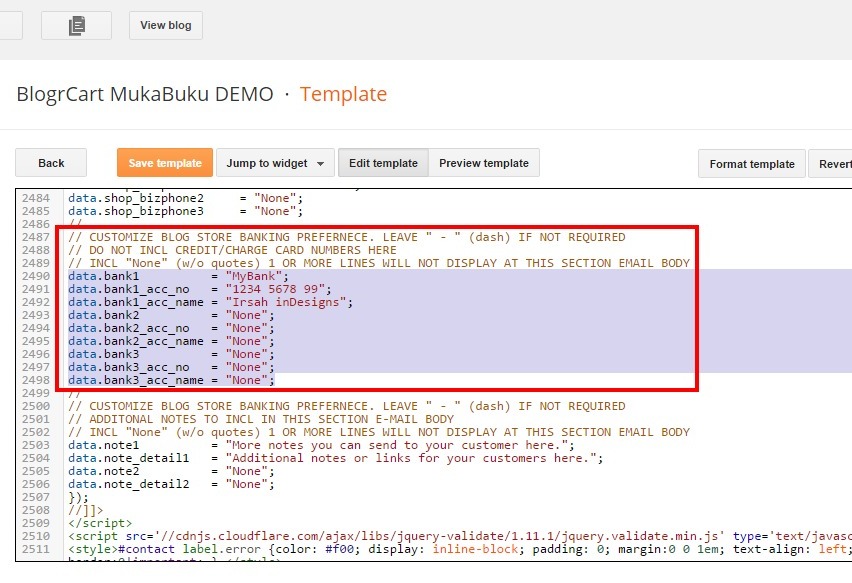Click data.note1 on line 2503
Viewport: 852px width, 583px height.
[x=104, y=446]
